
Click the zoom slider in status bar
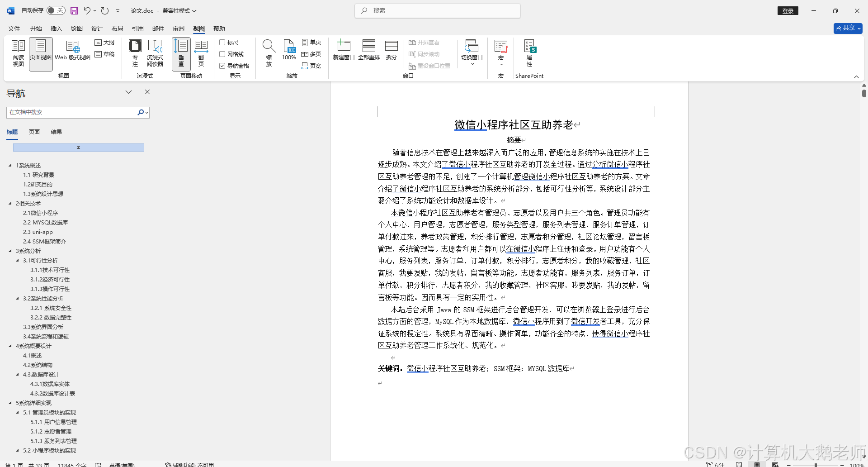point(816,465)
